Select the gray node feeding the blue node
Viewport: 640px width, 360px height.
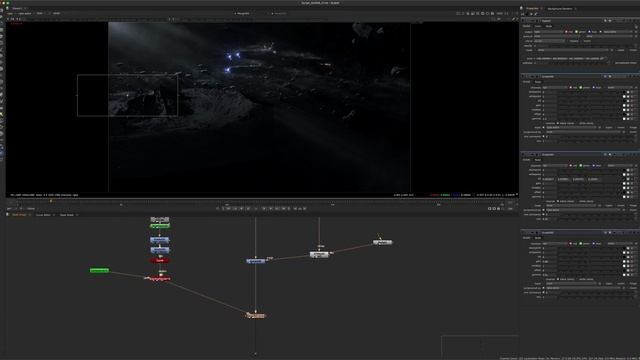319,254
